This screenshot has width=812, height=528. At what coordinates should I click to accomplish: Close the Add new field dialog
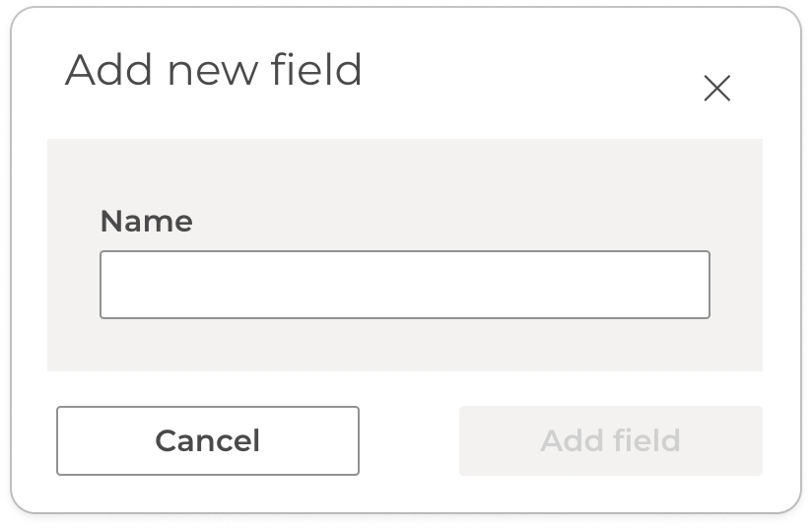(716, 89)
